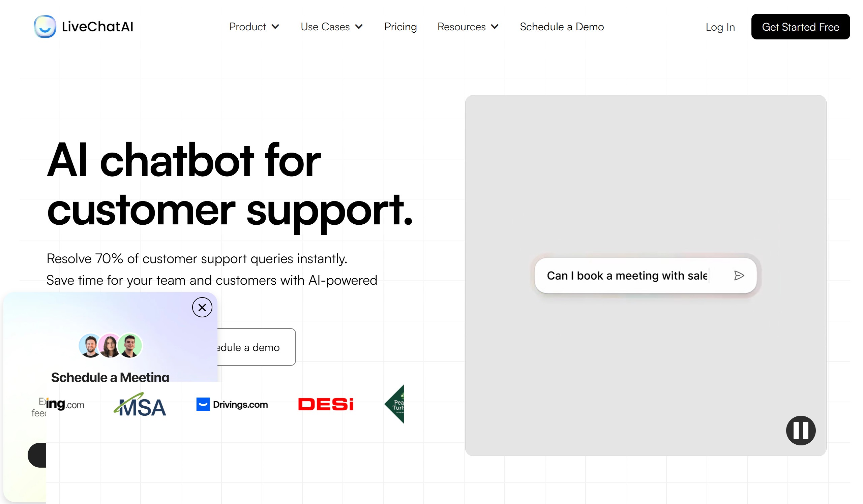The width and height of the screenshot is (863, 504).
Task: Click the Resolve 70% of customer support queries text
Action: click(197, 259)
